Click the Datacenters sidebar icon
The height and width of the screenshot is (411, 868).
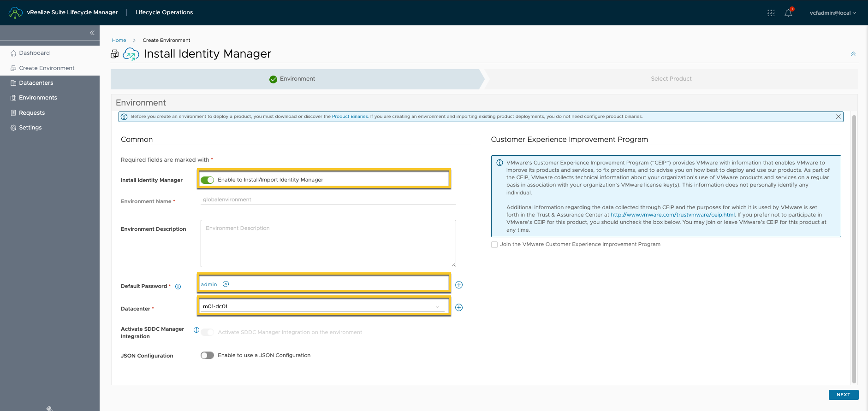pyautogui.click(x=13, y=83)
